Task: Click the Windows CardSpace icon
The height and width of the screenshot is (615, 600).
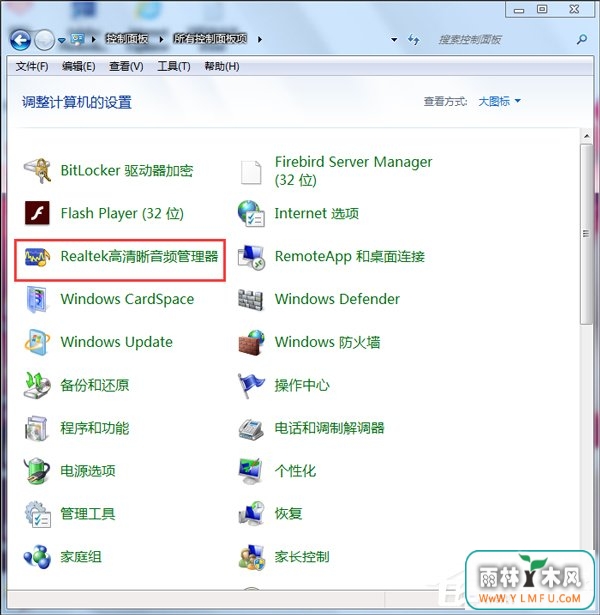Action: pos(37,299)
